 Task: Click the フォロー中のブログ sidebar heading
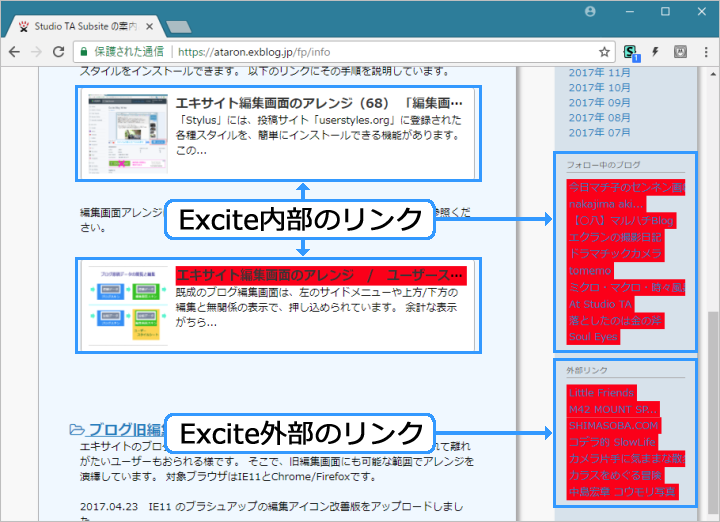pyautogui.click(x=603, y=165)
